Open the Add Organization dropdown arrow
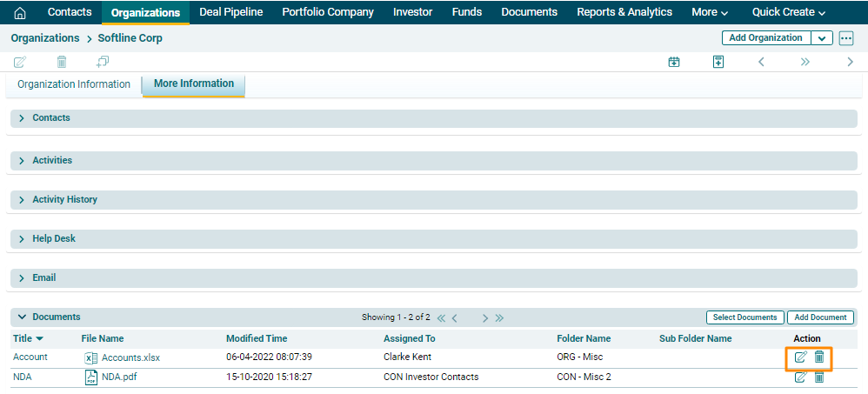Viewport: 868px width, 394px height. coord(822,38)
